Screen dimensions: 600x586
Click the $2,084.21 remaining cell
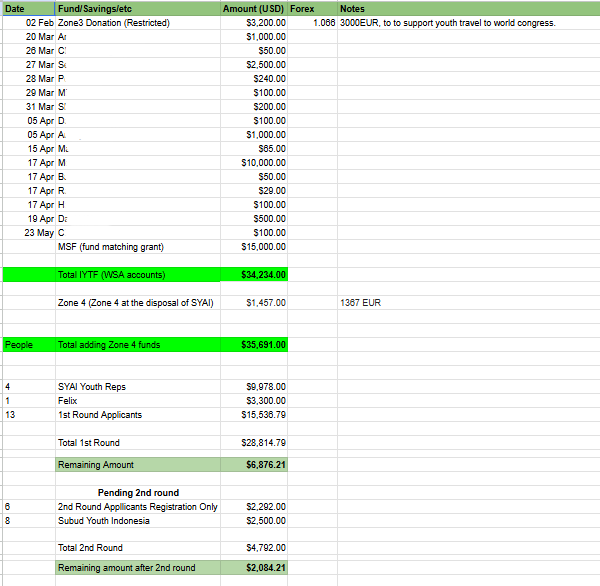(254, 568)
